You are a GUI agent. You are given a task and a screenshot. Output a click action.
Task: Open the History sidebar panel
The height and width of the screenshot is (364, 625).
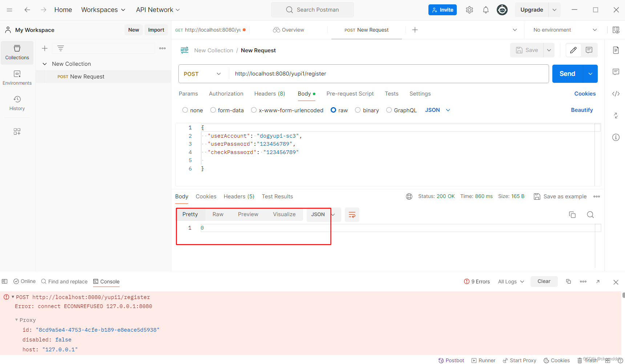17,104
